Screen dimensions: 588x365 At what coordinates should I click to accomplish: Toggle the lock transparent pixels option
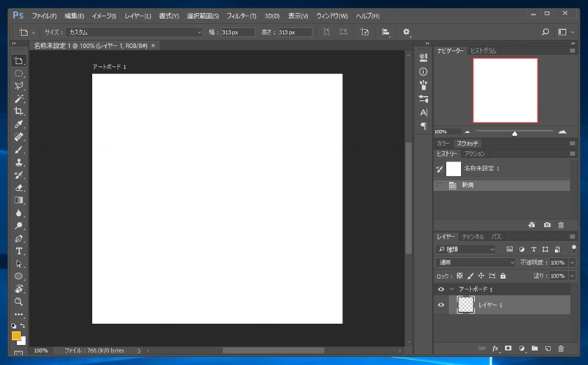(x=460, y=276)
